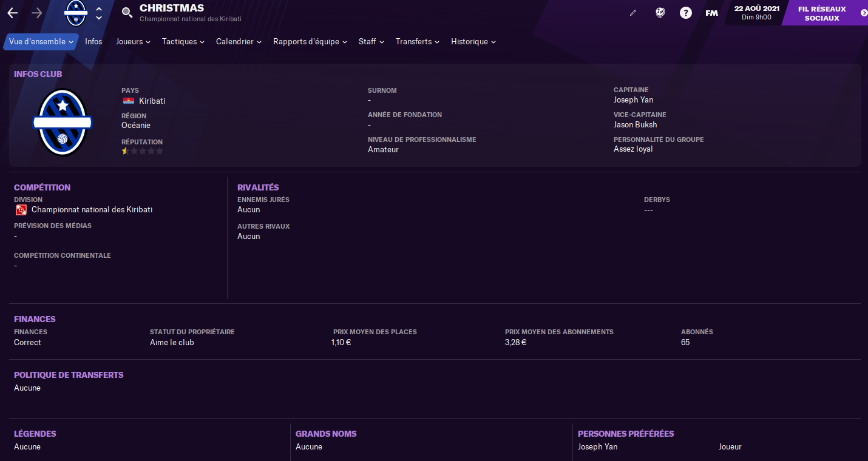Image resolution: width=868 pixels, height=461 pixels.
Task: Expand the Transferts menu
Action: tap(418, 42)
